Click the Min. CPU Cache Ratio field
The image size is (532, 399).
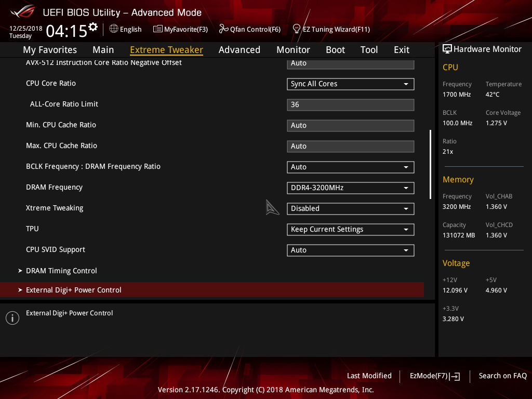point(350,126)
